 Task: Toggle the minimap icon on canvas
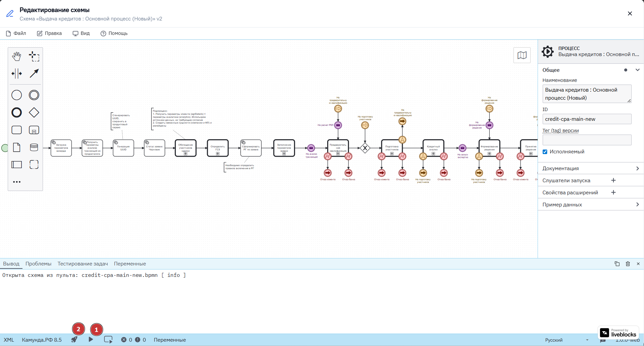tap(522, 55)
